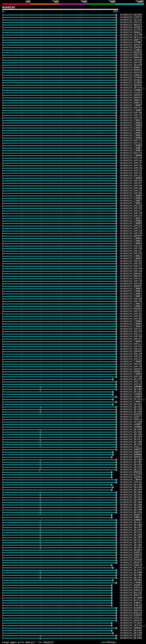Click the orange ~40% legend segment
Screen dimensions: 146x644
coord(45,4)
